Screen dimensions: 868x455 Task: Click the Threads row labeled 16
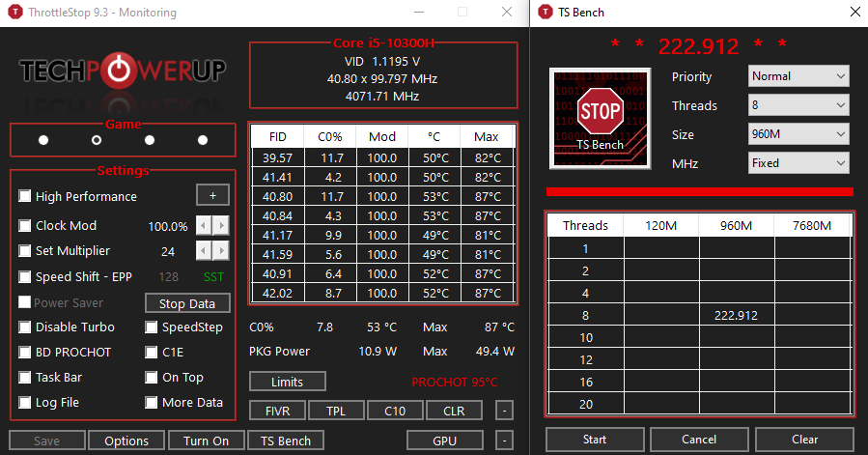586,382
